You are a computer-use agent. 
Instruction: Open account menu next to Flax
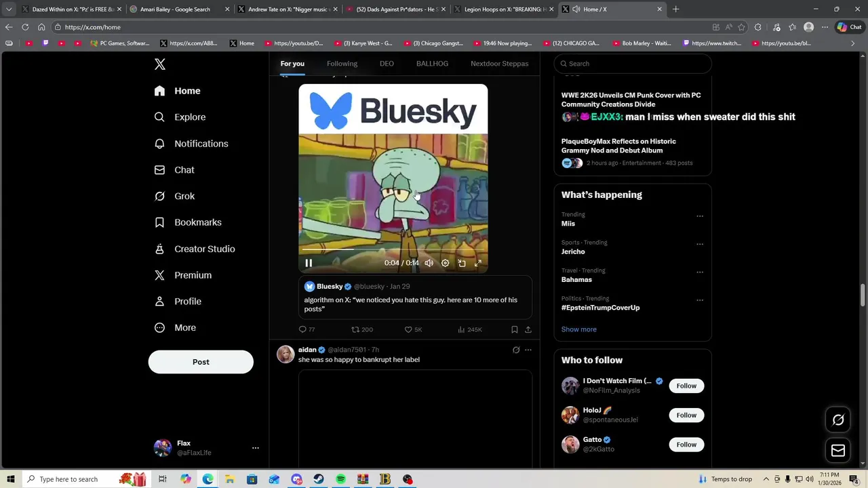tap(256, 448)
